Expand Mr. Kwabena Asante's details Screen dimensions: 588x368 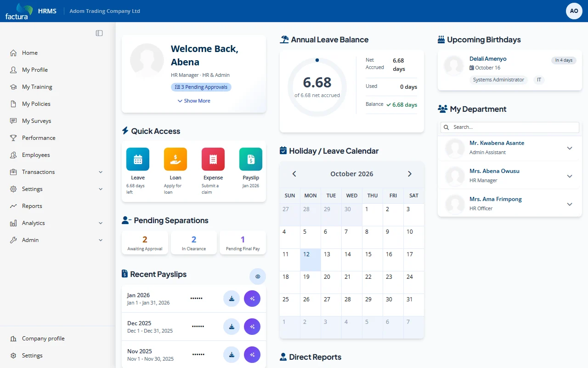click(570, 148)
